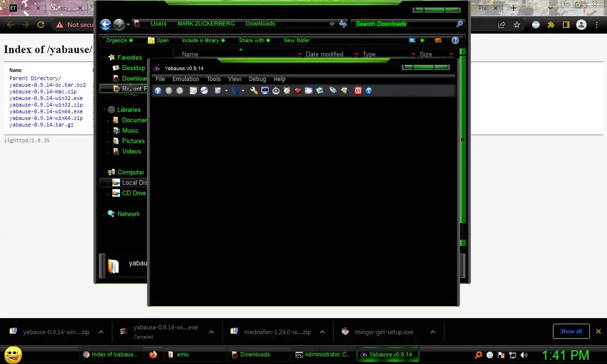Open the Yabause Tools menu
This screenshot has width=607, height=364.
(213, 79)
